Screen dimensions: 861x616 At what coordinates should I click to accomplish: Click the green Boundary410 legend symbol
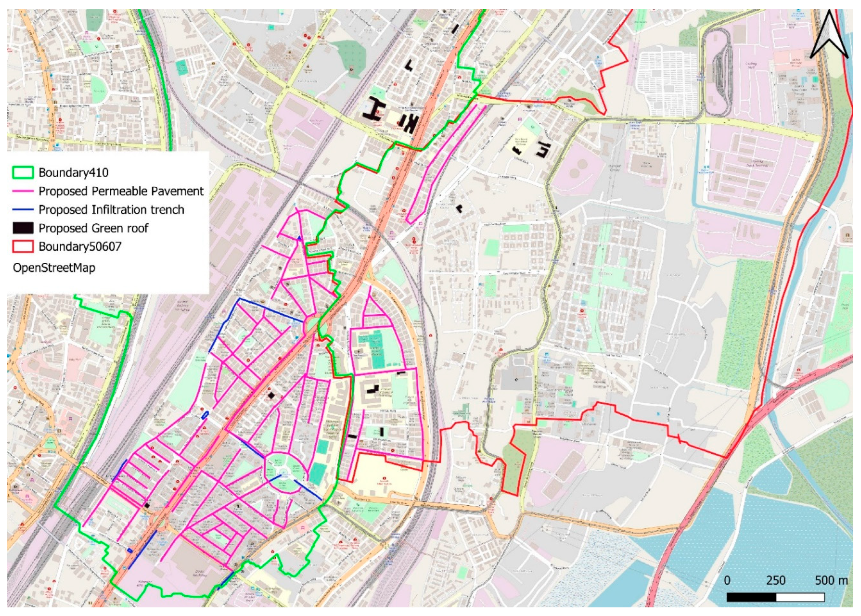(23, 173)
